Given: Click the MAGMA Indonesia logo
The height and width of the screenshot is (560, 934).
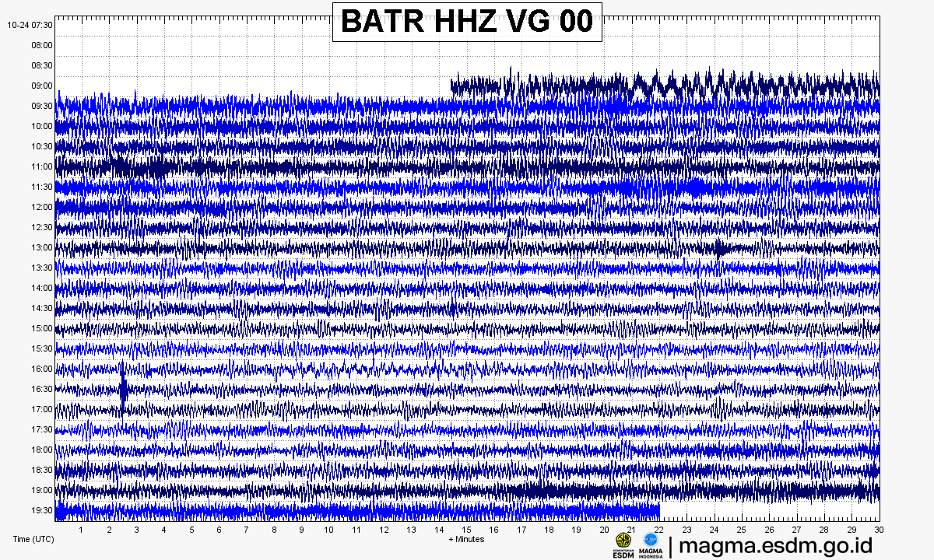Looking at the screenshot, I should pyautogui.click(x=651, y=545).
